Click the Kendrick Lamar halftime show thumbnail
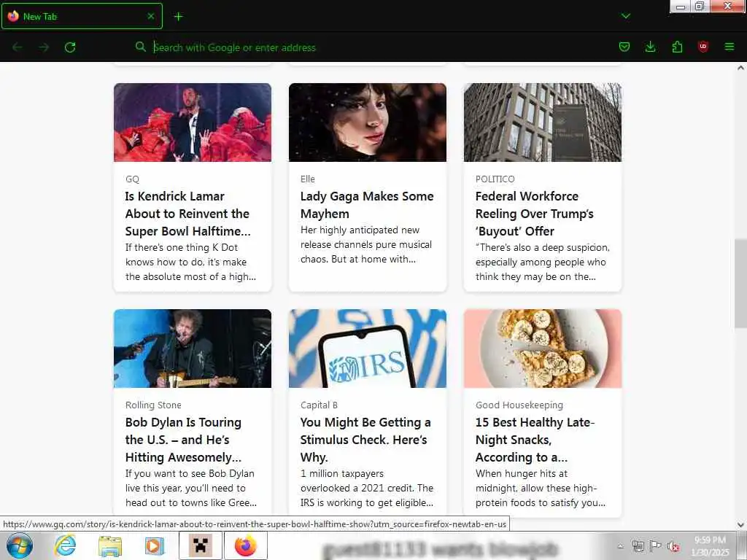Screen dimensions: 747x560 click(193, 122)
